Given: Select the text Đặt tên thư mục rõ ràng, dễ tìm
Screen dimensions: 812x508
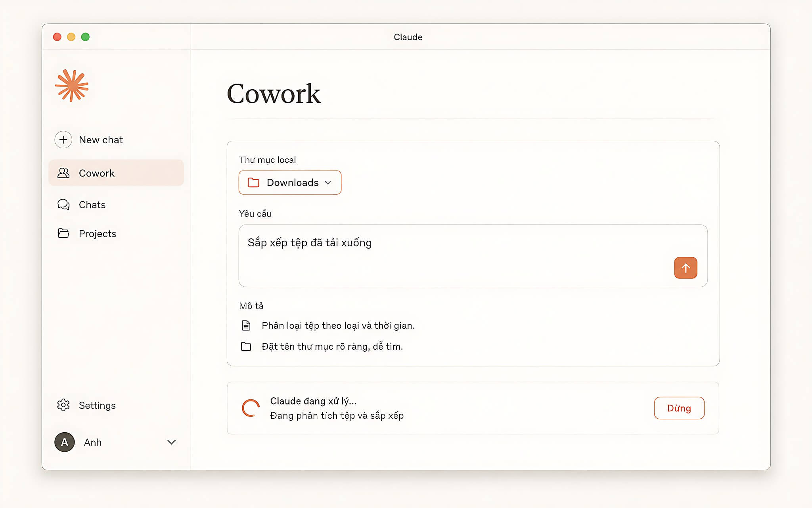Looking at the screenshot, I should coord(332,347).
